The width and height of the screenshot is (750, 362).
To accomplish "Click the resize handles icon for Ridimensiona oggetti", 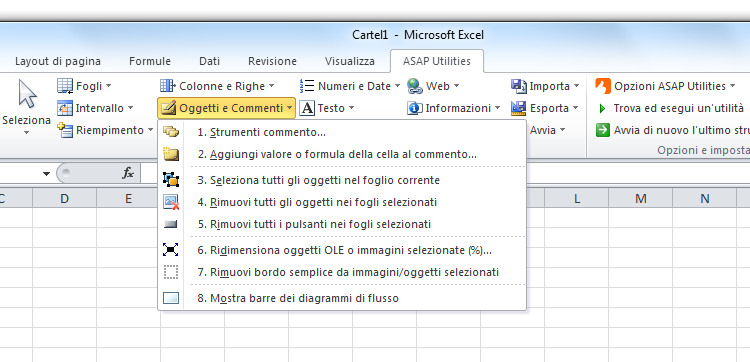I will click(x=171, y=250).
